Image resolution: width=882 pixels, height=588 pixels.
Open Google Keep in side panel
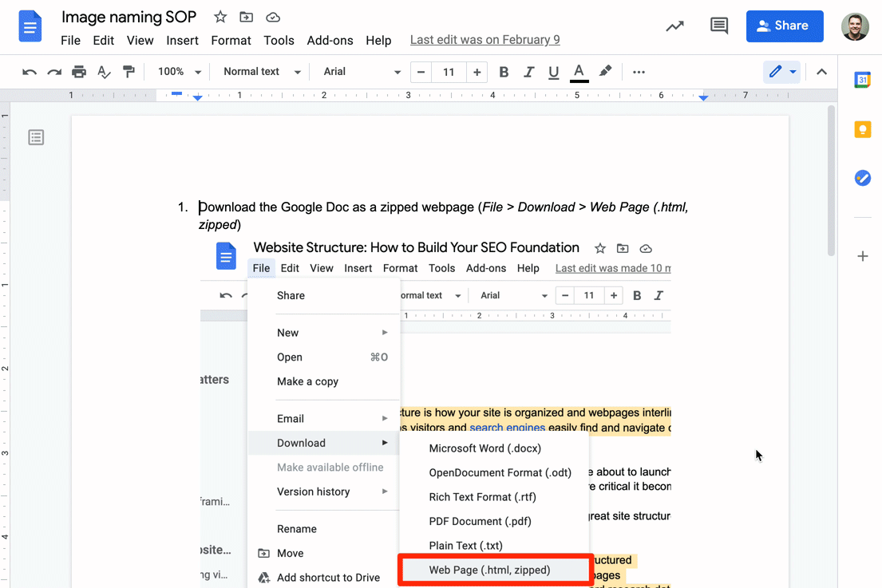tap(862, 129)
